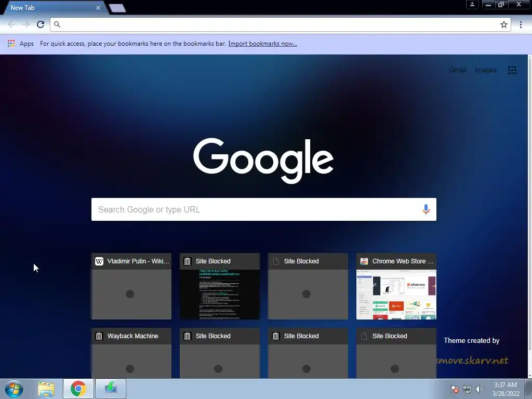The width and height of the screenshot is (532, 399).
Task: Open the Gmail link
Action: click(458, 70)
